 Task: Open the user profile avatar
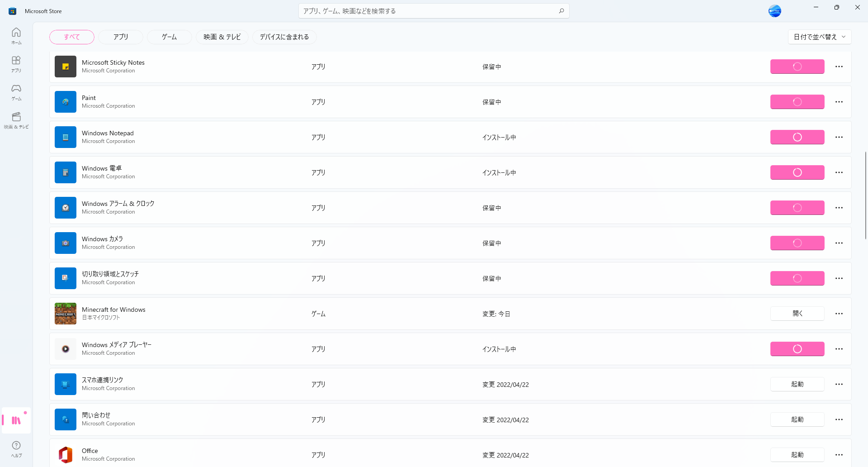(775, 11)
